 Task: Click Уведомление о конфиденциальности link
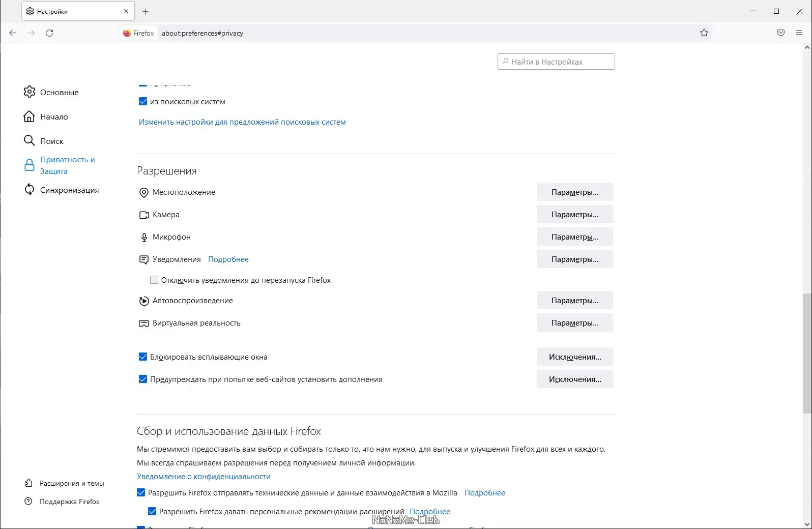204,477
